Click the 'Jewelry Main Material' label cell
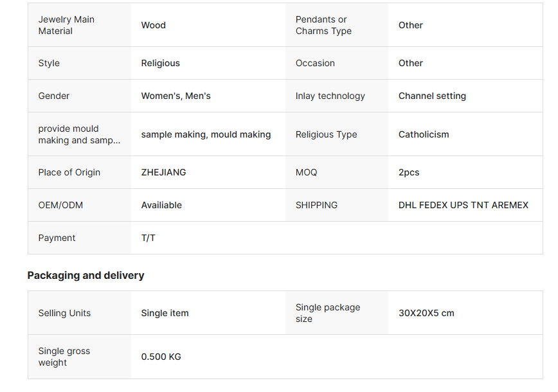 (x=66, y=25)
